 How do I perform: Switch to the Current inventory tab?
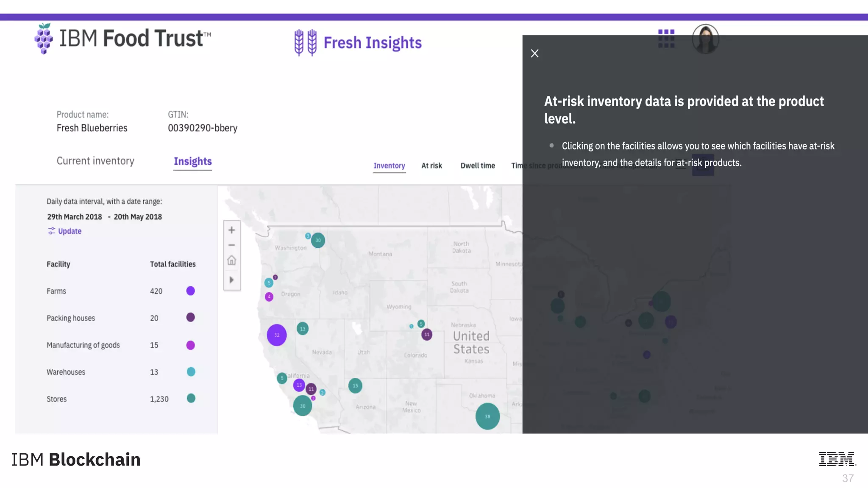pos(95,161)
